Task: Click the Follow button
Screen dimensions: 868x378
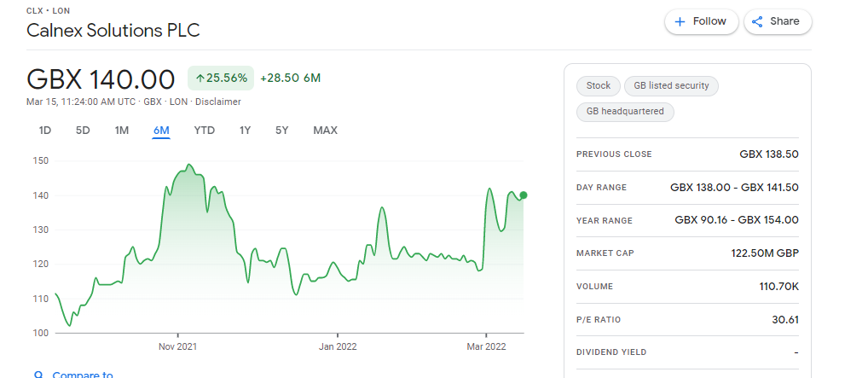Action: [x=702, y=21]
